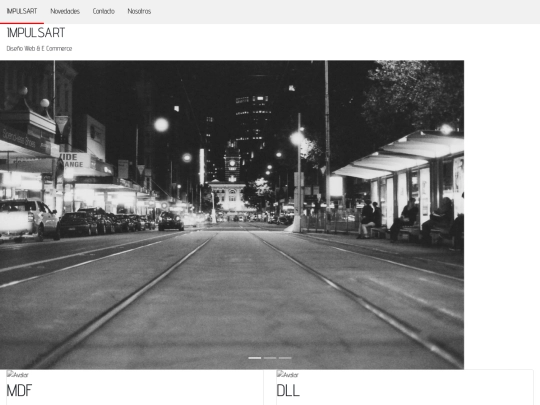Viewport: 540px width, 405px height.
Task: Open the IMPULSART tab in navigation bar
Action: (x=22, y=11)
